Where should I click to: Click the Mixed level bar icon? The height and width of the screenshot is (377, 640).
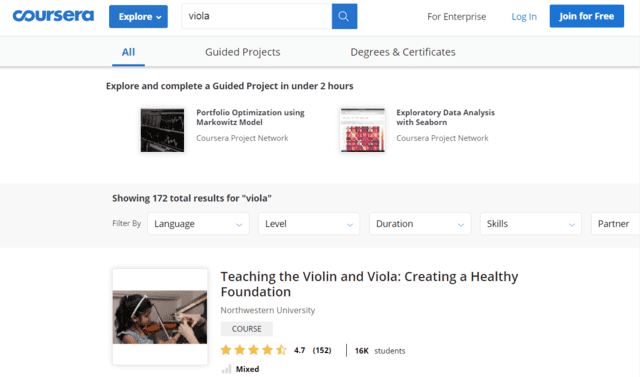(x=226, y=369)
